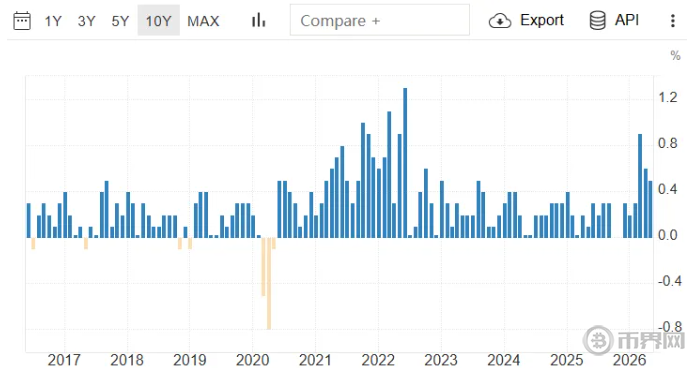Click the 2020 x-axis label
696x368 pixels.
(253, 360)
